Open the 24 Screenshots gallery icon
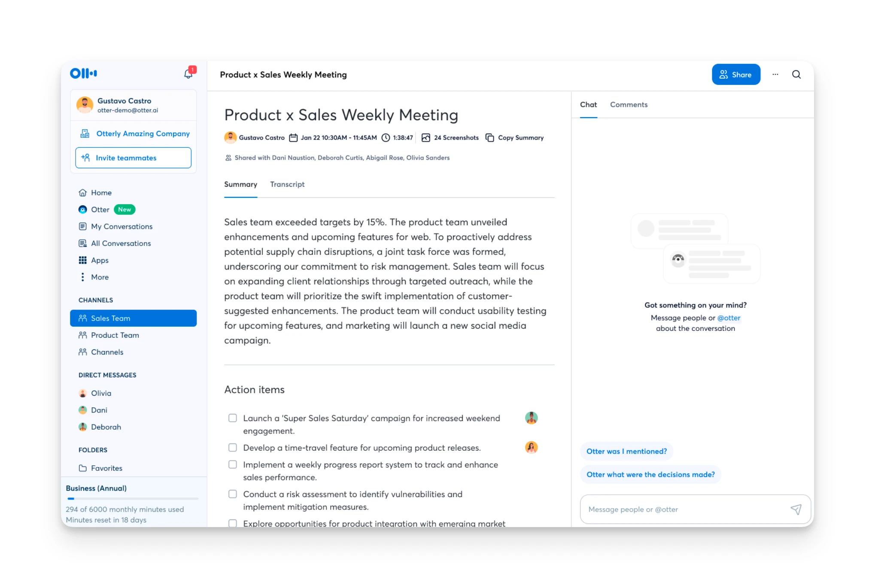Image resolution: width=875 pixels, height=588 pixels. click(425, 138)
